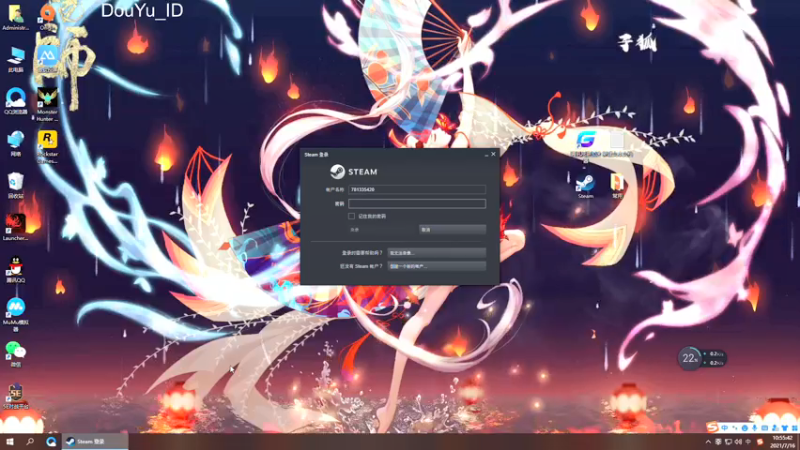Screen dimensions: 800x450
Task: Launch Tencent QQ penguin desktop icon
Action: 16,269
